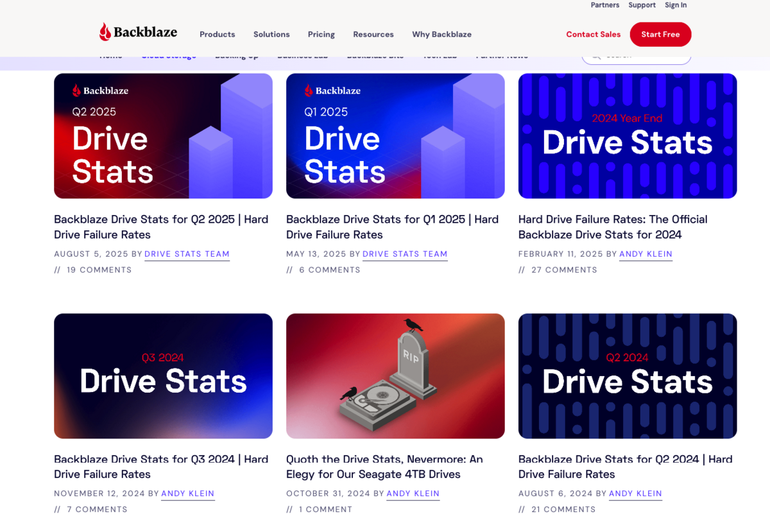Click the Contact Sales button
The height and width of the screenshot is (532, 770).
(593, 34)
